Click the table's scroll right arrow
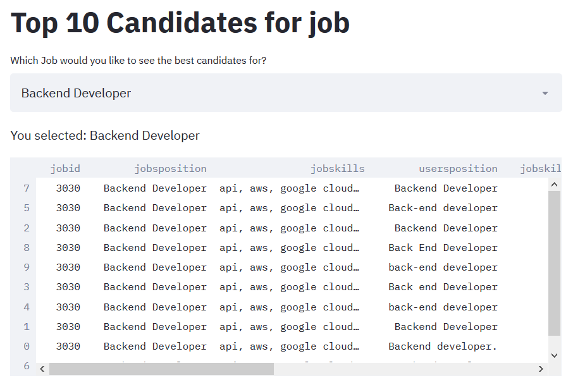The image size is (573, 392). (x=541, y=369)
